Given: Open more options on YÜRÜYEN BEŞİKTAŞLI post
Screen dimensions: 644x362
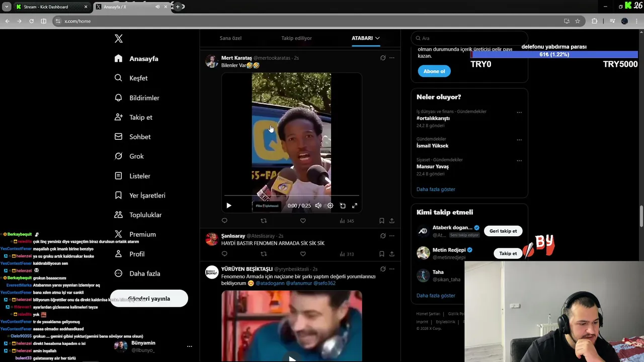Looking at the screenshot, I should (392, 269).
